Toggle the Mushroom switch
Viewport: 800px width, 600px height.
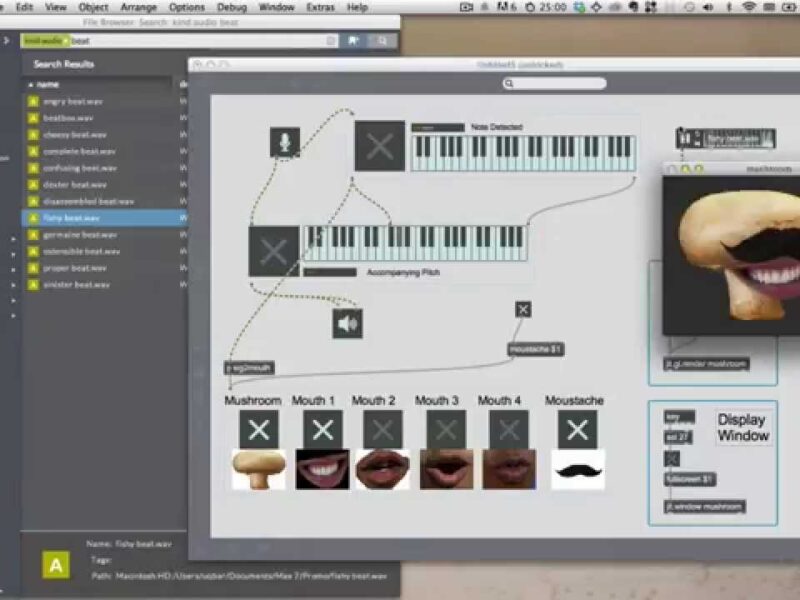pos(258,430)
